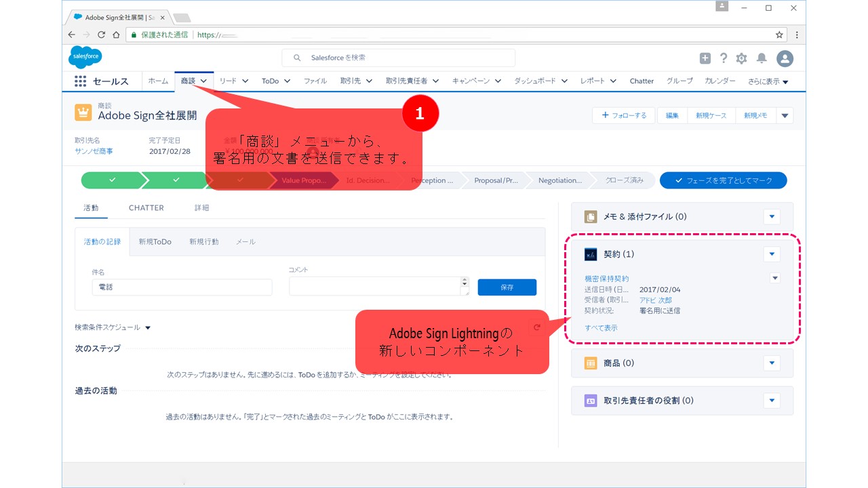
Task: Open the 商品 (0) panel dropdown
Action: pos(772,363)
